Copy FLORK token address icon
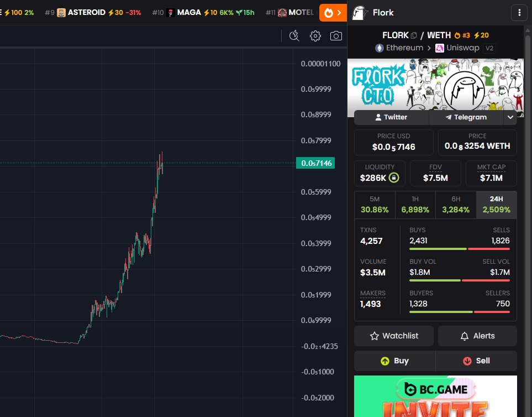 click(x=414, y=35)
